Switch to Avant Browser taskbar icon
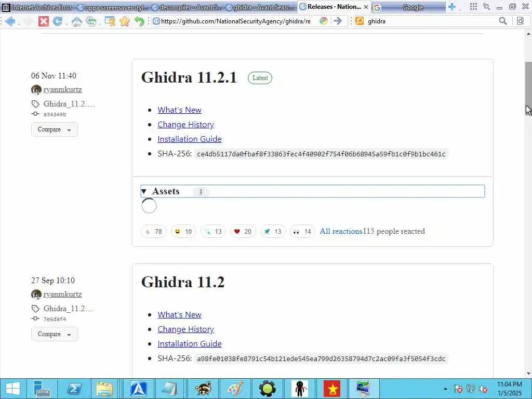Image resolution: width=532 pixels, height=399 pixels. pos(139,389)
